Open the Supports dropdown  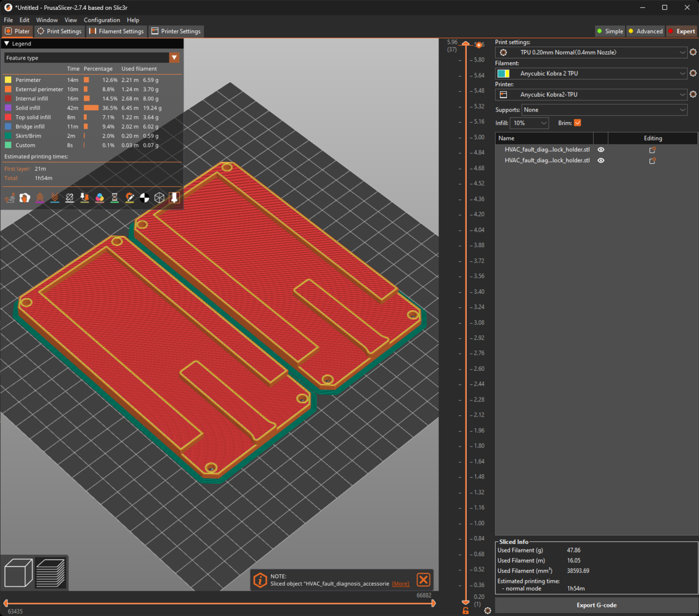604,110
